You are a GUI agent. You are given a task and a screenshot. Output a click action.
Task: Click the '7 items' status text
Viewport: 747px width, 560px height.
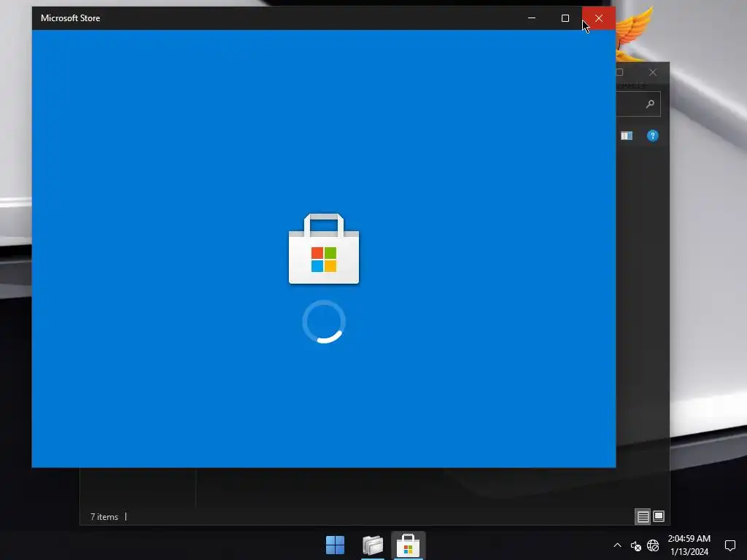[104, 517]
